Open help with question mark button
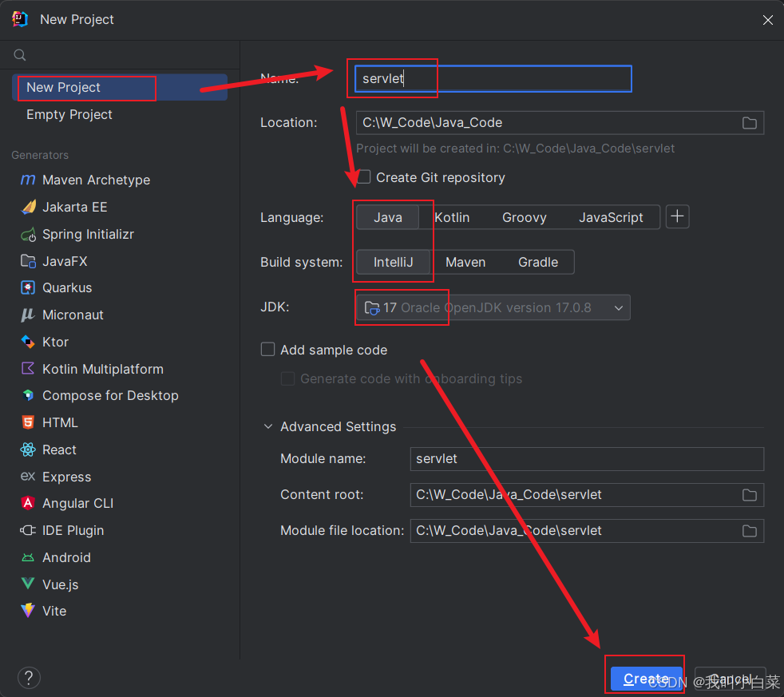Screen dimensions: 784x697 [29, 678]
